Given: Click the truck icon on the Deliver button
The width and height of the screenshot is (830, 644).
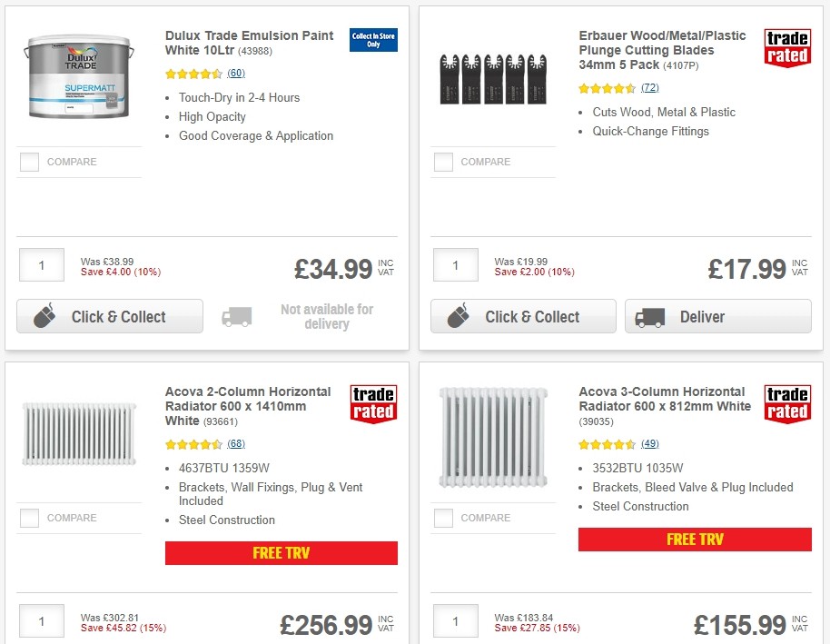Looking at the screenshot, I should coord(650,316).
